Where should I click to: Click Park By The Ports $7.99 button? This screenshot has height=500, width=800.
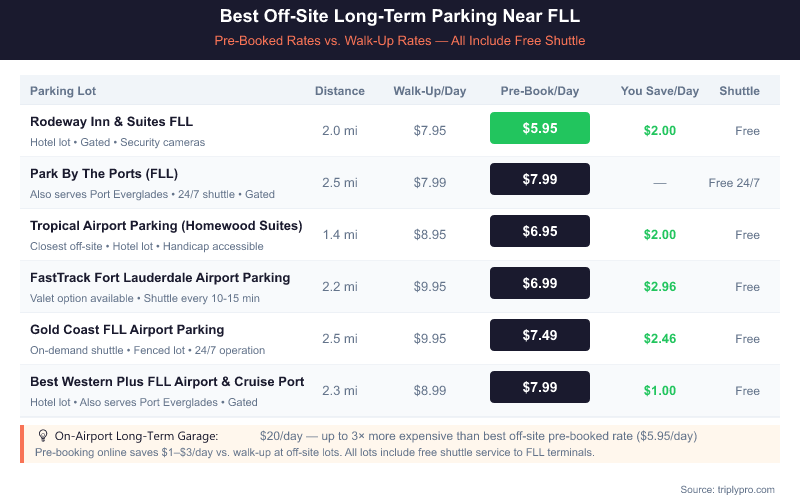[540, 179]
